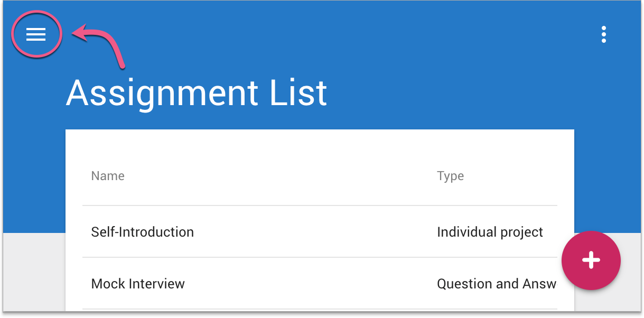Open the Mock Interview assignment
Image resolution: width=644 pixels, height=318 pixels.
point(138,284)
